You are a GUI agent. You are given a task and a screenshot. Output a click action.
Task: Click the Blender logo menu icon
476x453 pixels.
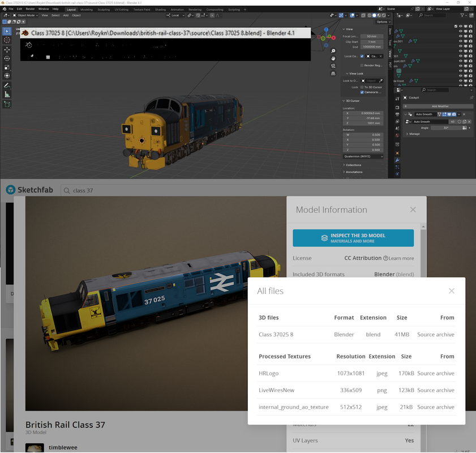click(5, 9)
